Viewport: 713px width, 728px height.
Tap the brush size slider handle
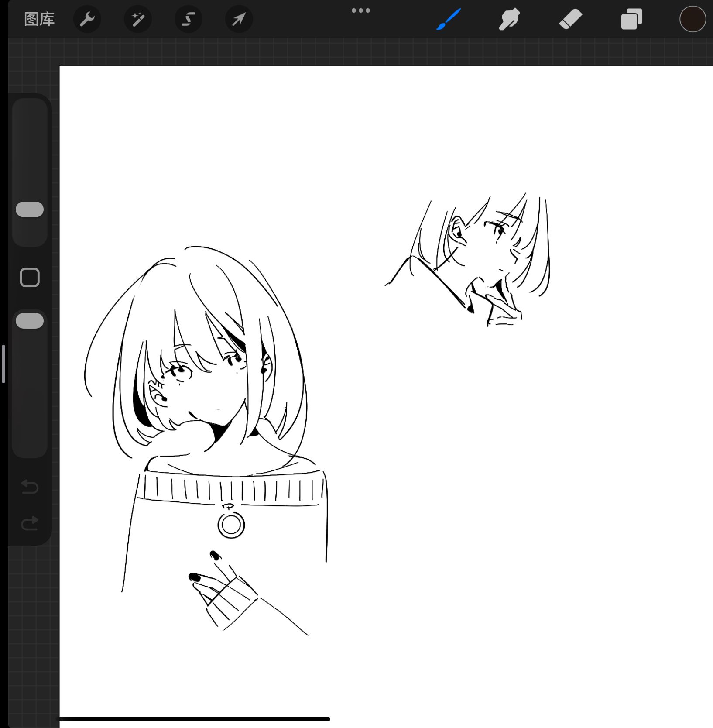coord(30,209)
